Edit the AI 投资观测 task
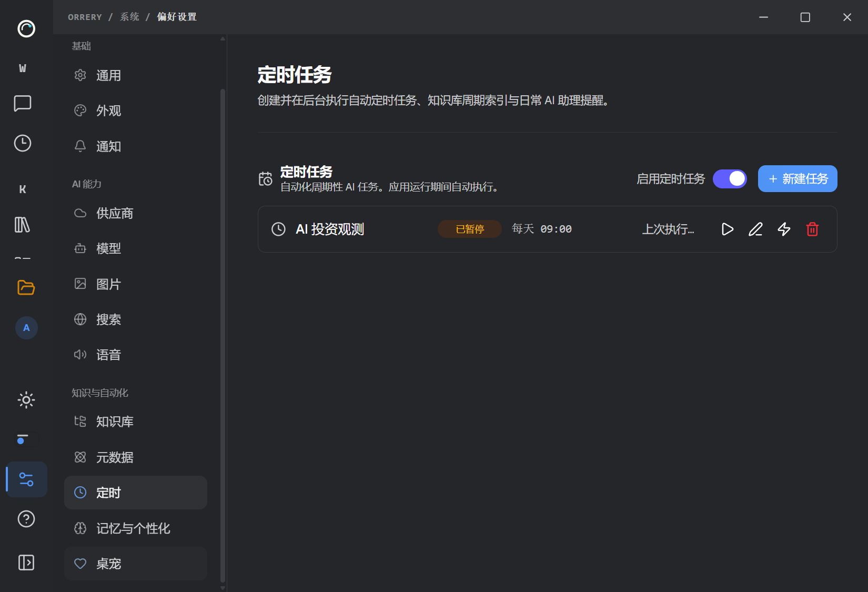This screenshot has width=868, height=592. [x=755, y=229]
